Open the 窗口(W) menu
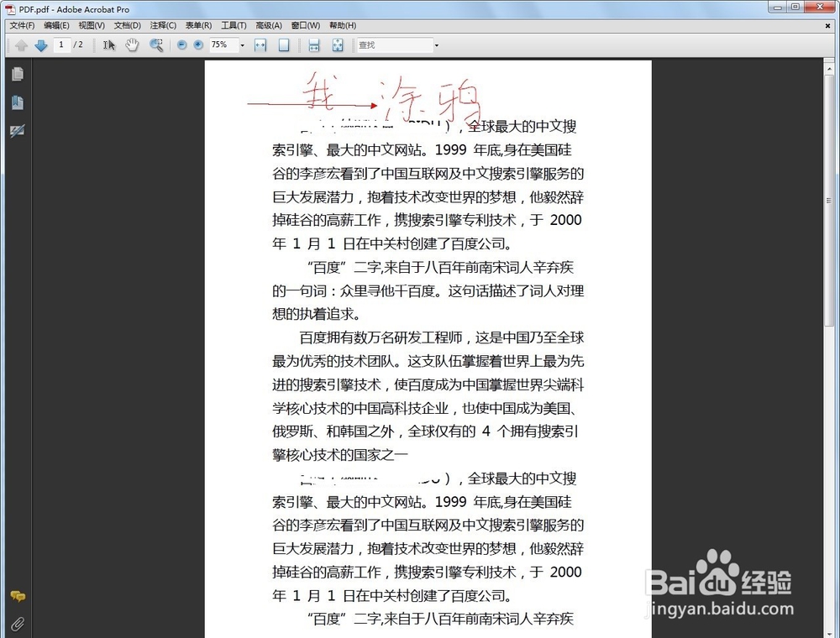The height and width of the screenshot is (638, 840). (306, 25)
